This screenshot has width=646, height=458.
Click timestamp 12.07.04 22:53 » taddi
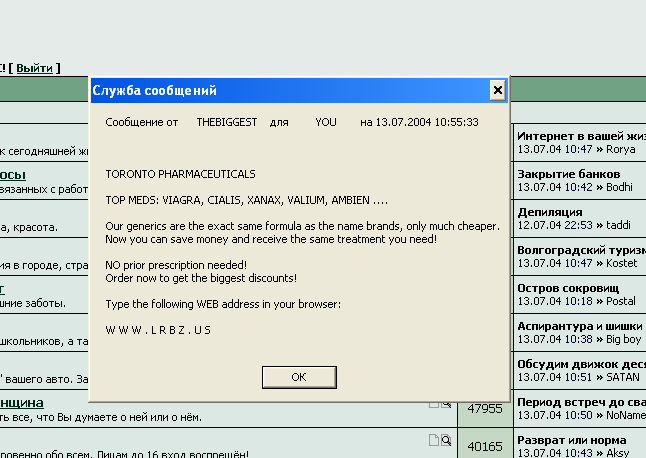[x=574, y=225]
